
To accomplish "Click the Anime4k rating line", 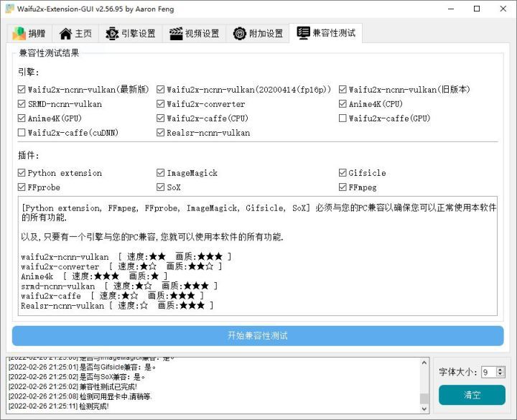I will 94,276.
